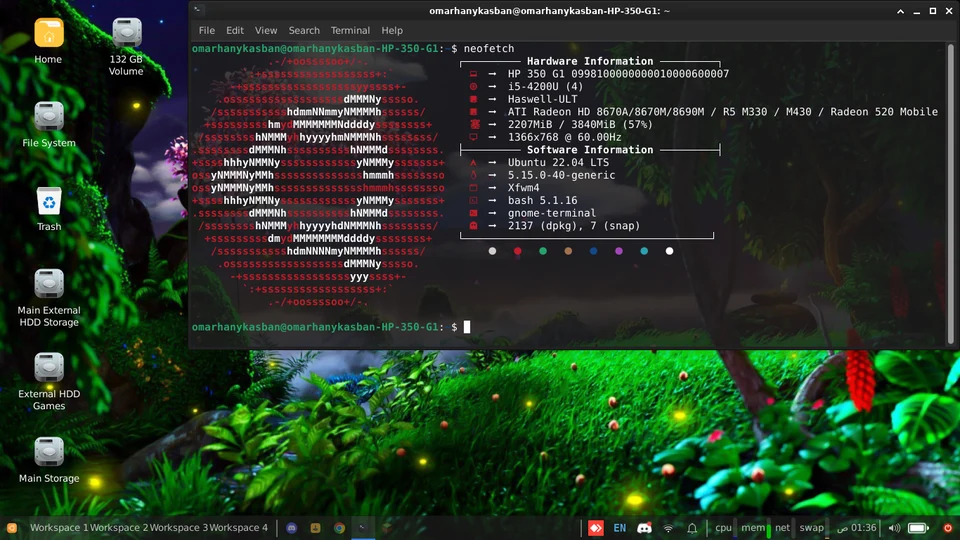Open the 132 GB Volume drive icon
The height and width of the screenshot is (540, 960).
pyautogui.click(x=127, y=33)
